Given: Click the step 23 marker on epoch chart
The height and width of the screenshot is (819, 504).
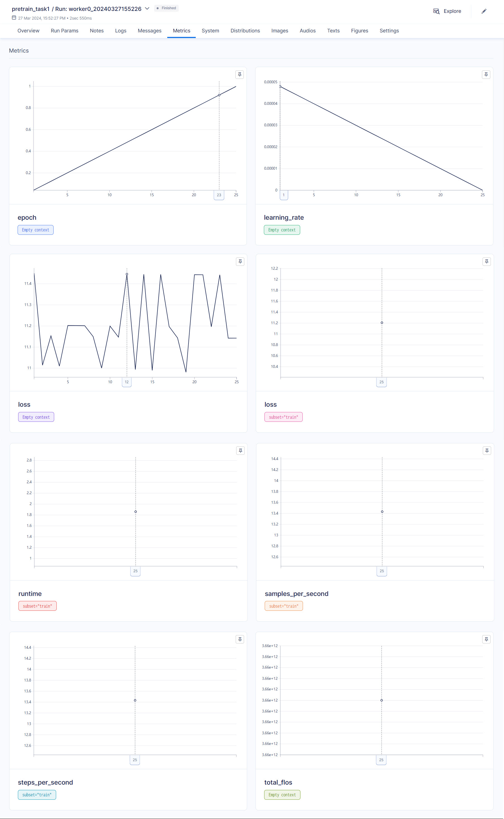Looking at the screenshot, I should (x=219, y=195).
